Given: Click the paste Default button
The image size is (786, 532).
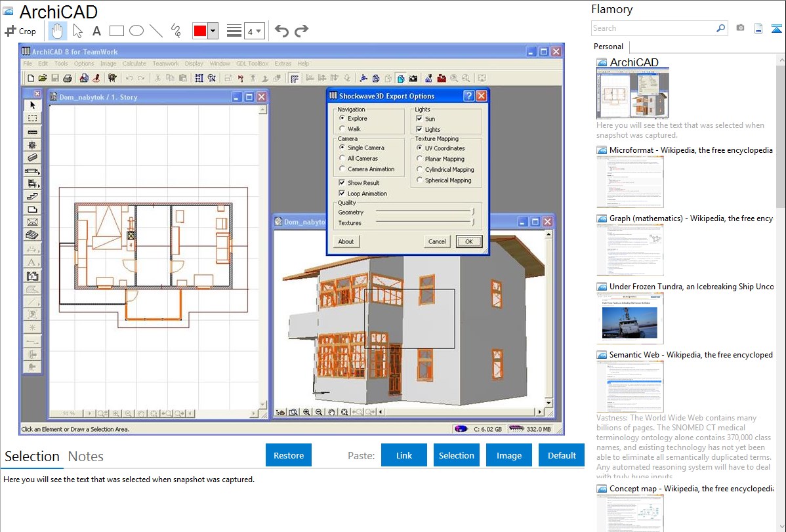Looking at the screenshot, I should click(x=562, y=455).
